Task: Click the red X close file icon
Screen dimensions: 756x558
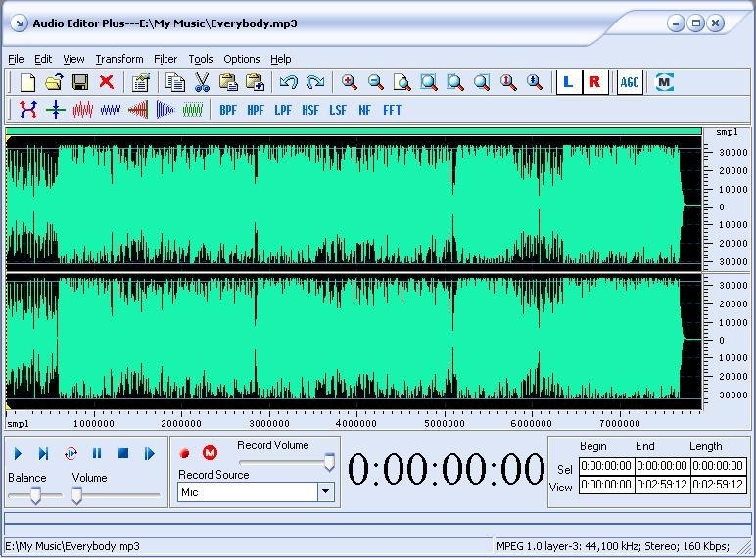Action: click(107, 82)
